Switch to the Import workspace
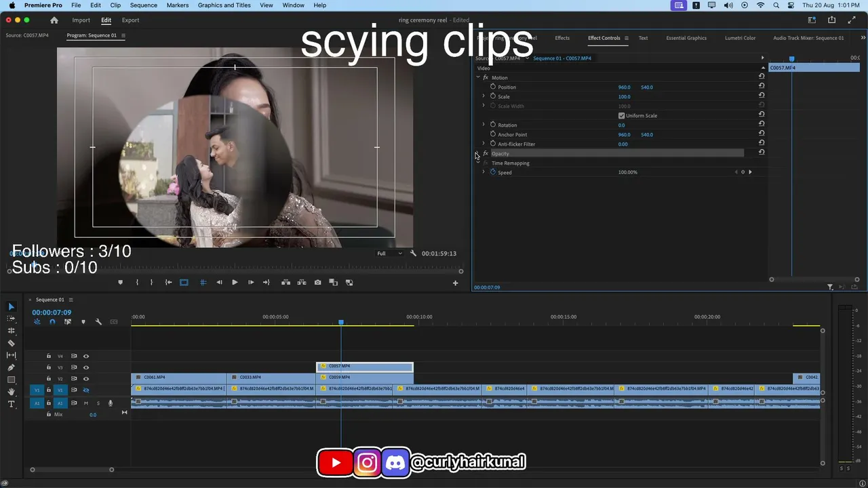This screenshot has width=868, height=488. [x=81, y=20]
